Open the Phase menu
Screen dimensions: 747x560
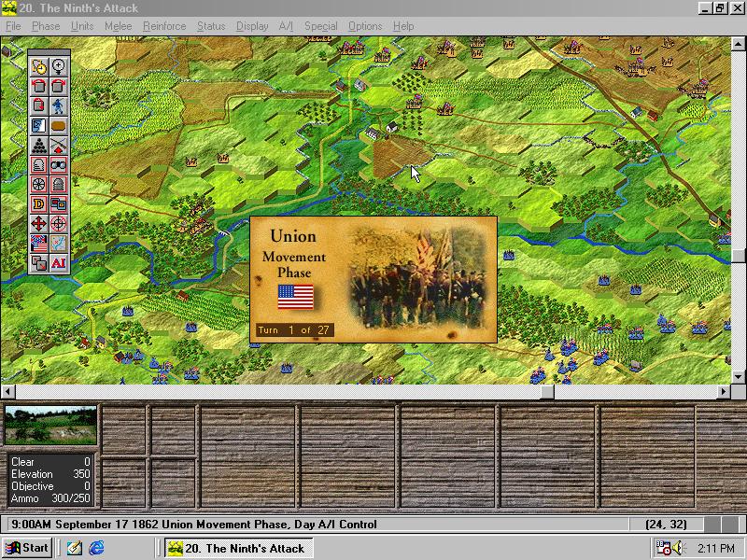click(x=46, y=26)
